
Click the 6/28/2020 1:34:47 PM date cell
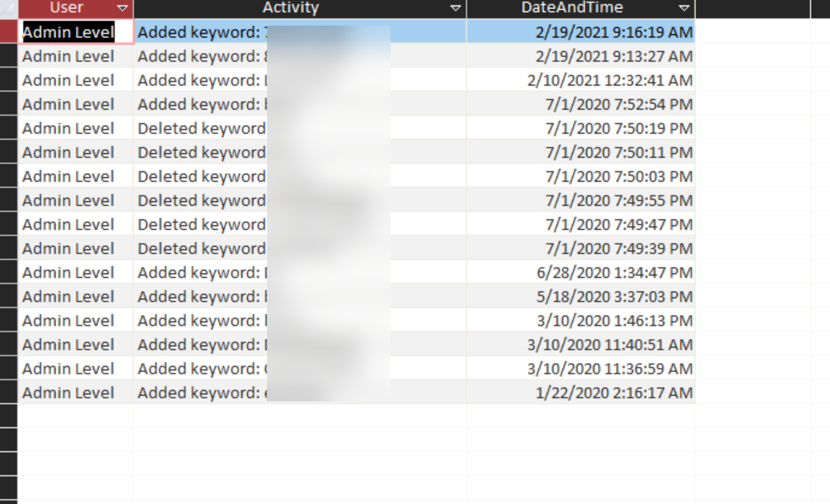click(x=614, y=272)
